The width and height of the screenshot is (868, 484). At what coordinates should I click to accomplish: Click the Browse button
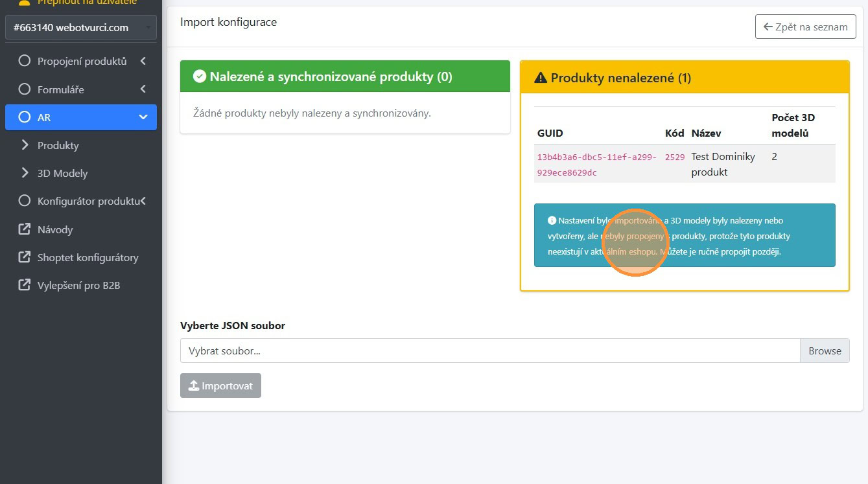pyautogui.click(x=825, y=351)
